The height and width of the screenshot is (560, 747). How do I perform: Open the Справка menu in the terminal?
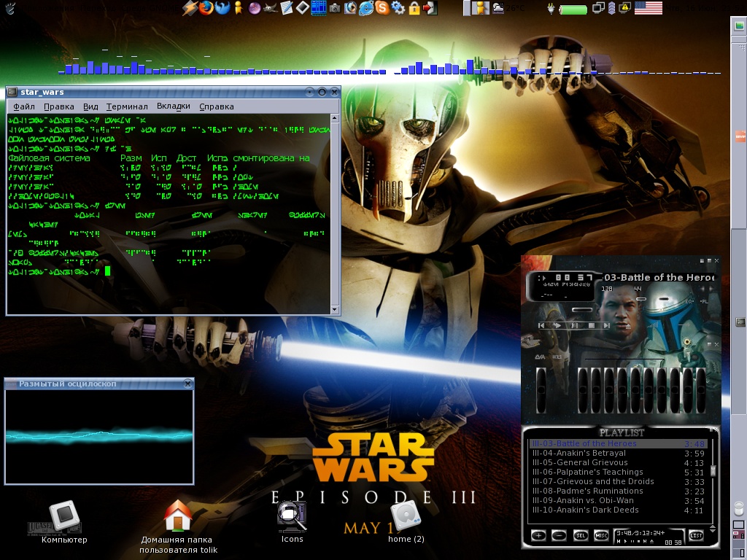tap(216, 106)
